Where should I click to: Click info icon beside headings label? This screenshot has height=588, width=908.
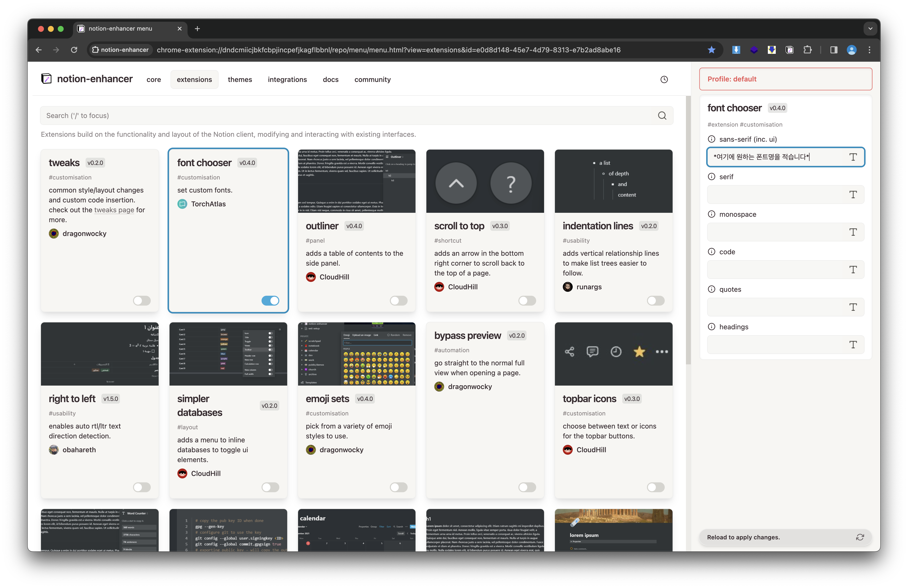711,327
